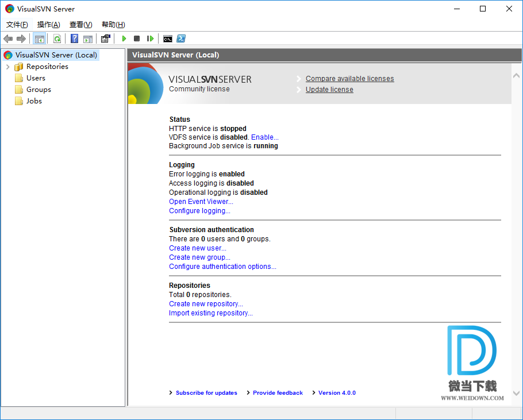Minimize the VisualSVN Server window
Screen dimensions: 523x420
coord(457,9)
